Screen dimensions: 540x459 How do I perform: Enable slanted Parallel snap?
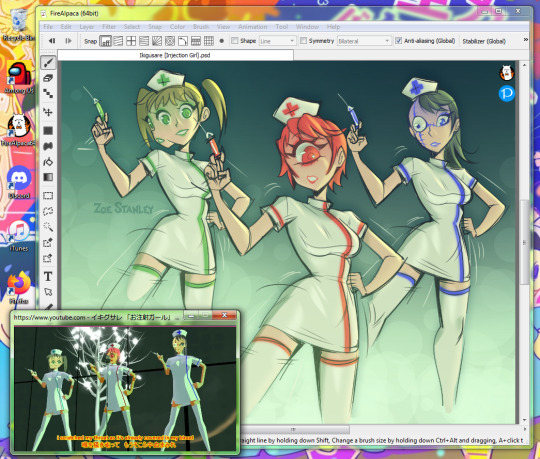118,41
